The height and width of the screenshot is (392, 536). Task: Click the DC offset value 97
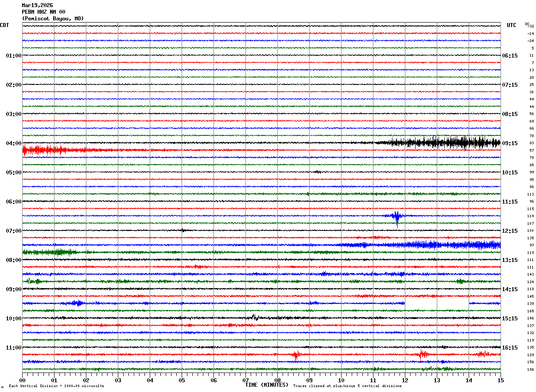532,246
